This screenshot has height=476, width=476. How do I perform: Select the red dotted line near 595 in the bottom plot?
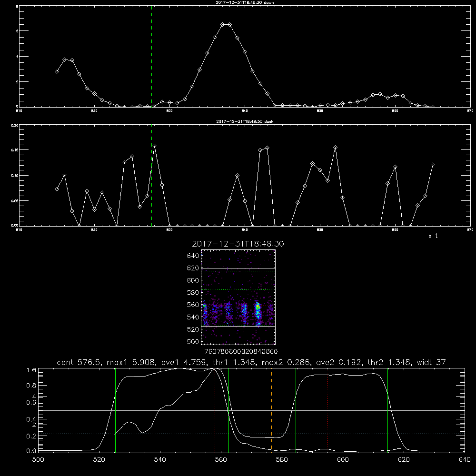click(328, 410)
